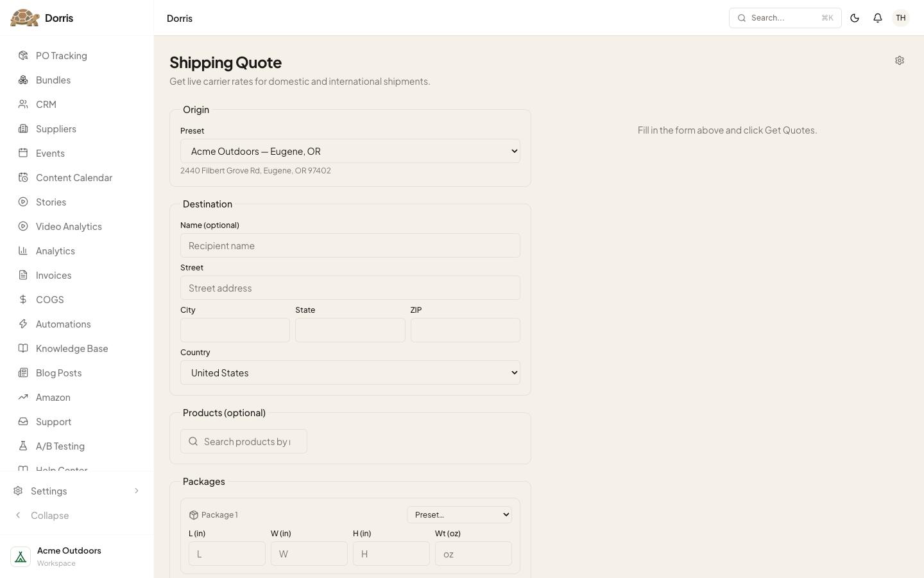Click the Search products field

244,441
